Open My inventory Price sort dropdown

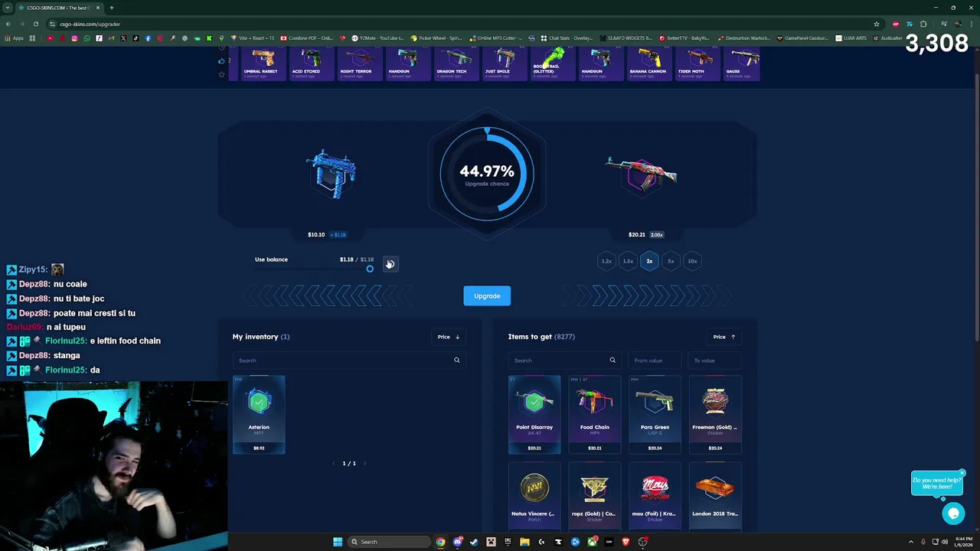tap(449, 337)
